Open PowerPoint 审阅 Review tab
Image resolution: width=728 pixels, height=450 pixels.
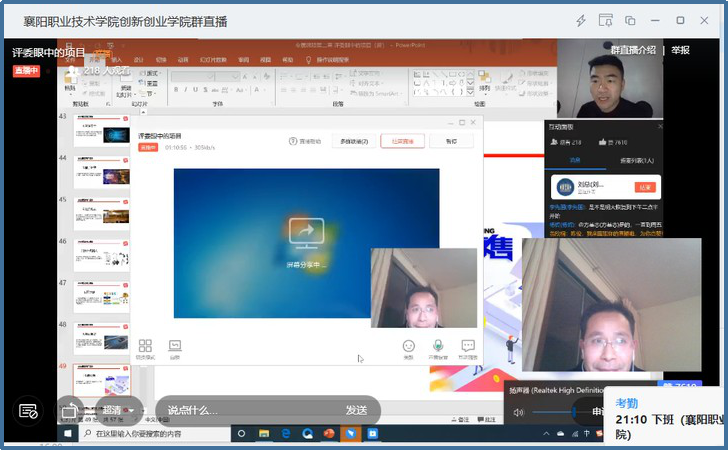point(243,60)
